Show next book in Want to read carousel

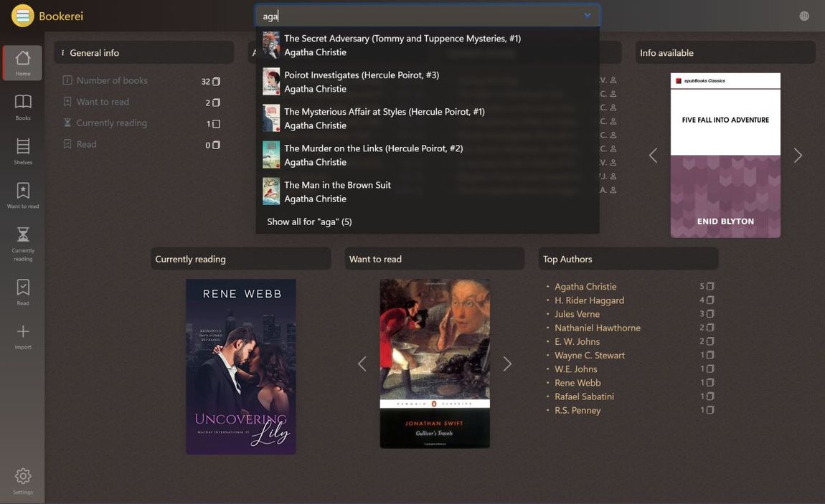(506, 363)
